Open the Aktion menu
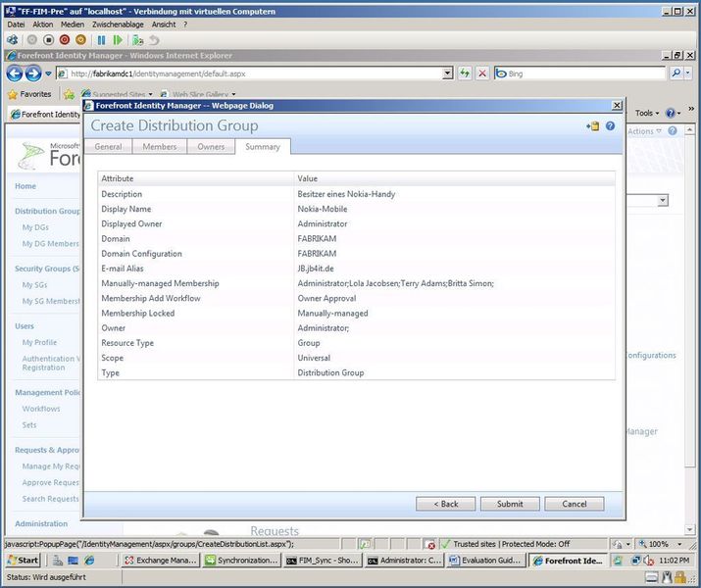Screen dimensions: 701x588 (42, 24)
